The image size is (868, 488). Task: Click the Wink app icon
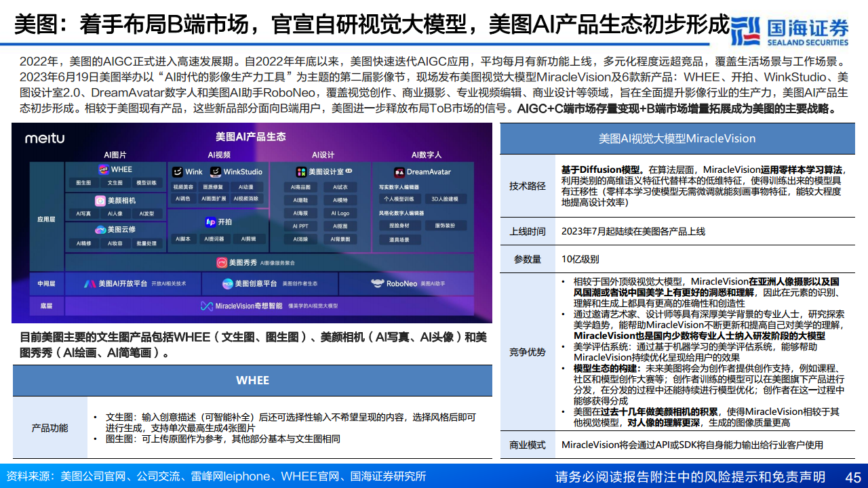point(178,171)
